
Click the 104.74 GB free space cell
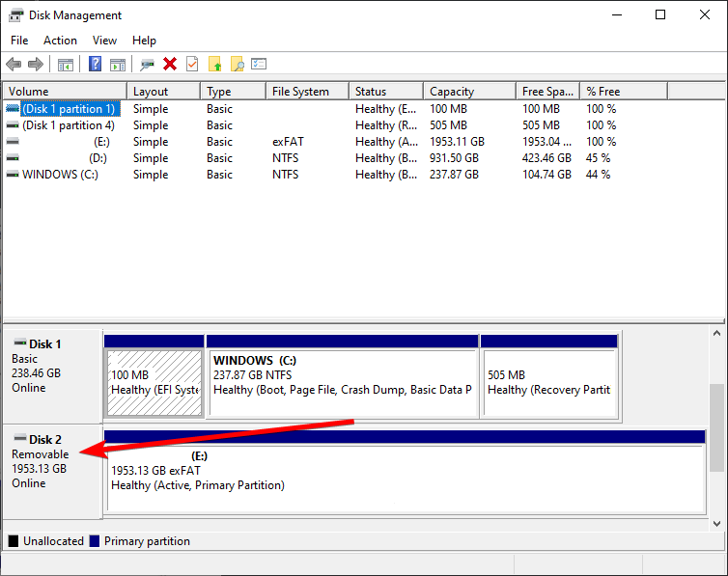(x=546, y=175)
